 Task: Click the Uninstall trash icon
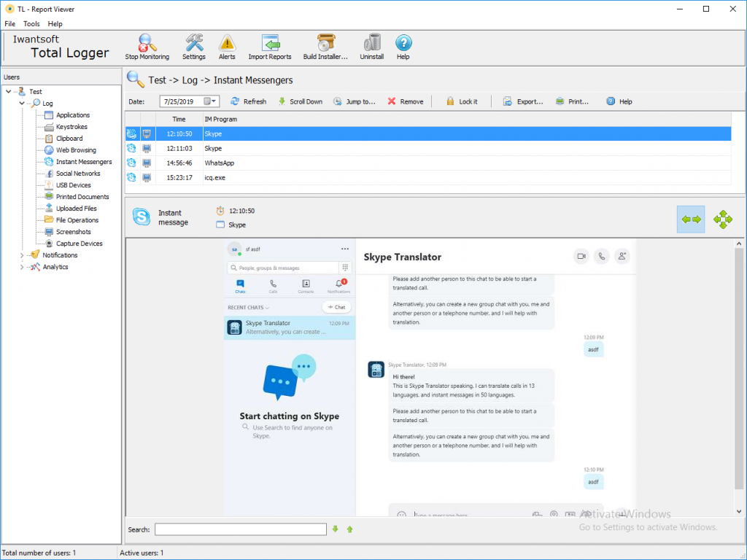point(372,44)
